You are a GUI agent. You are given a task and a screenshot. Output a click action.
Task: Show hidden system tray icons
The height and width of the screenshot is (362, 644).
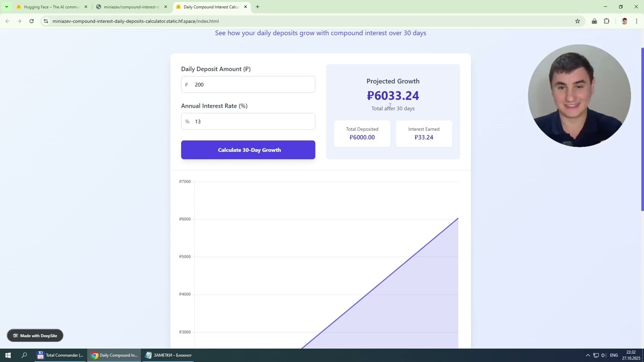pyautogui.click(x=588, y=355)
